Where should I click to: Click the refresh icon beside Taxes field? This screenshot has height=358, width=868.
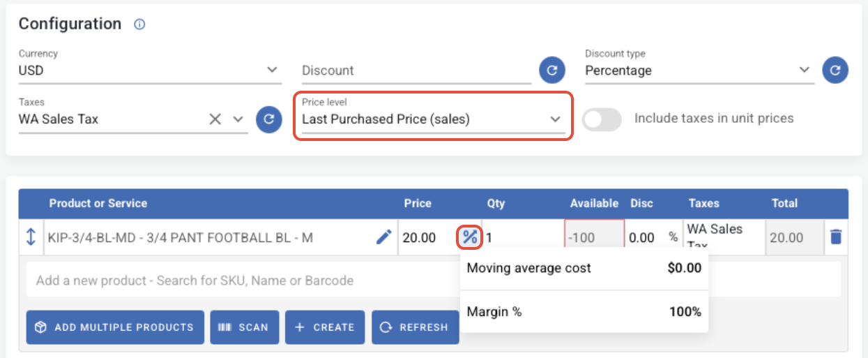point(268,119)
